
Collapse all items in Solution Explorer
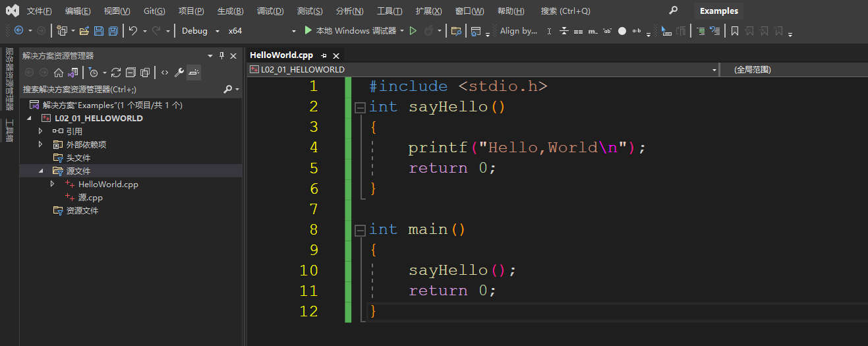(x=130, y=72)
